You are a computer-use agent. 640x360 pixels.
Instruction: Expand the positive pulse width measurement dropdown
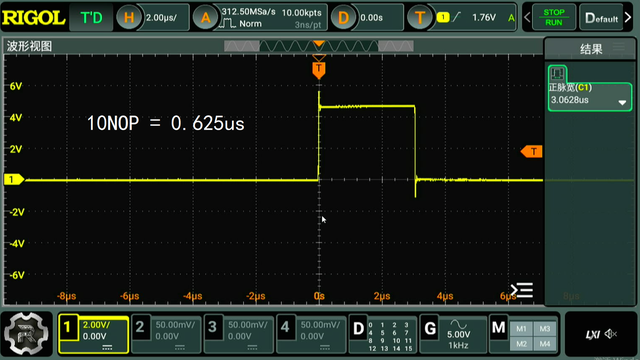tap(622, 102)
